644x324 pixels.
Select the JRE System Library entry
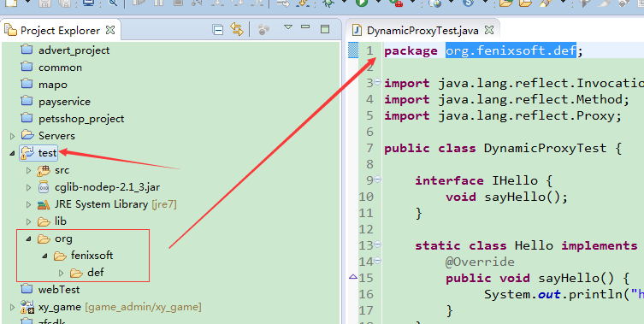coord(107,204)
